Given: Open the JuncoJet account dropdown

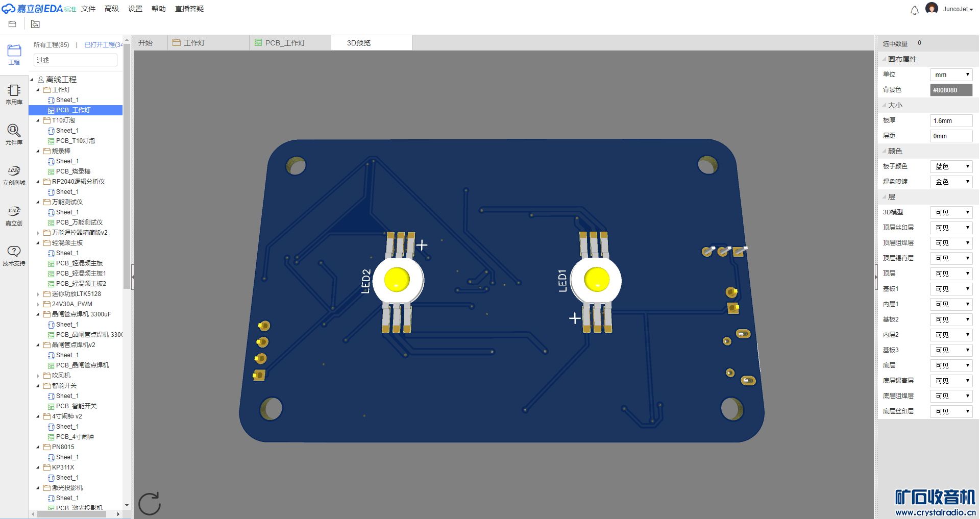Looking at the screenshot, I should [x=958, y=9].
